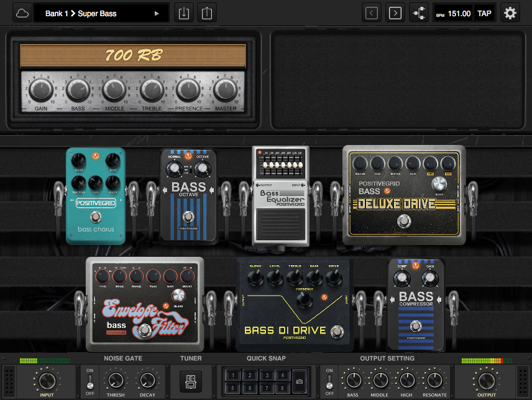Open the app settings gear
The width and height of the screenshot is (532, 400).
click(510, 12)
